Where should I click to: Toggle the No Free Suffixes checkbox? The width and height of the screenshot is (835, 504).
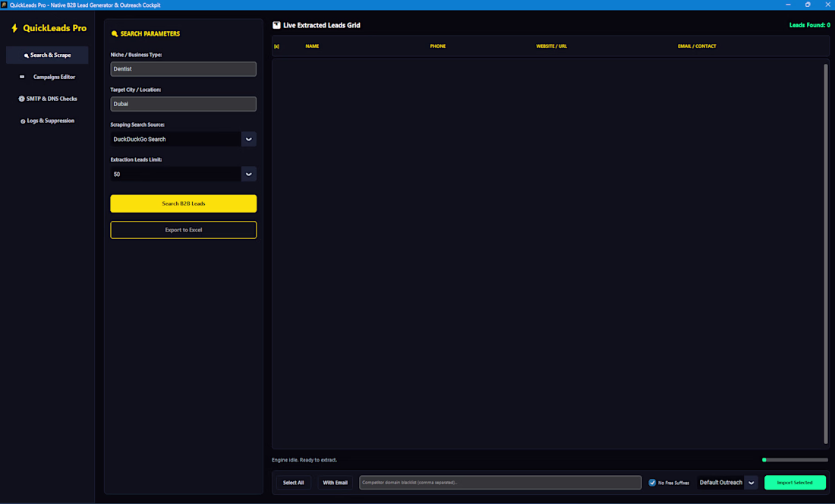coord(652,483)
